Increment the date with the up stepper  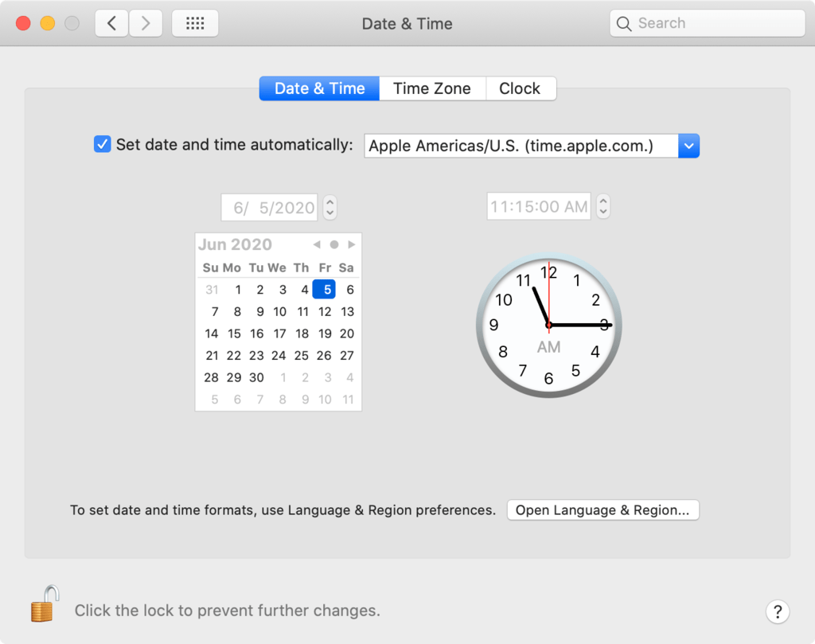tap(330, 202)
